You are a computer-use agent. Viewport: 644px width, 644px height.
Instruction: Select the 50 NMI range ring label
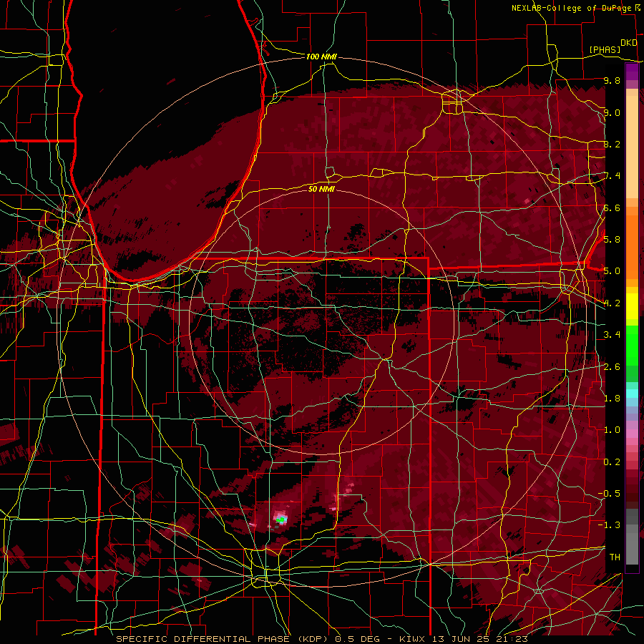(x=321, y=189)
